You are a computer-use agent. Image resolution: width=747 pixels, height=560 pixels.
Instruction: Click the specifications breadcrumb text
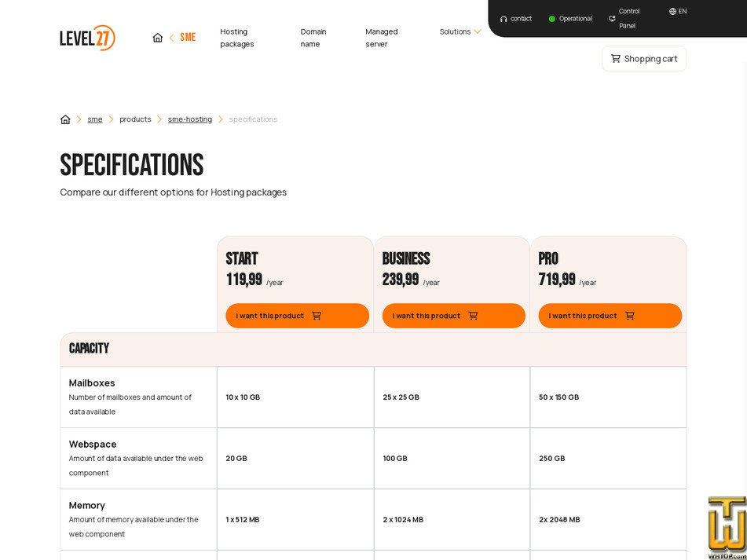point(253,119)
